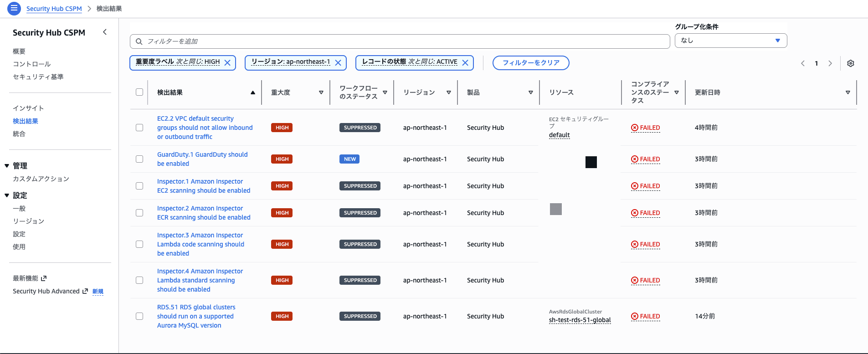
Task: Check the Inspector.2 finding row
Action: point(139,213)
